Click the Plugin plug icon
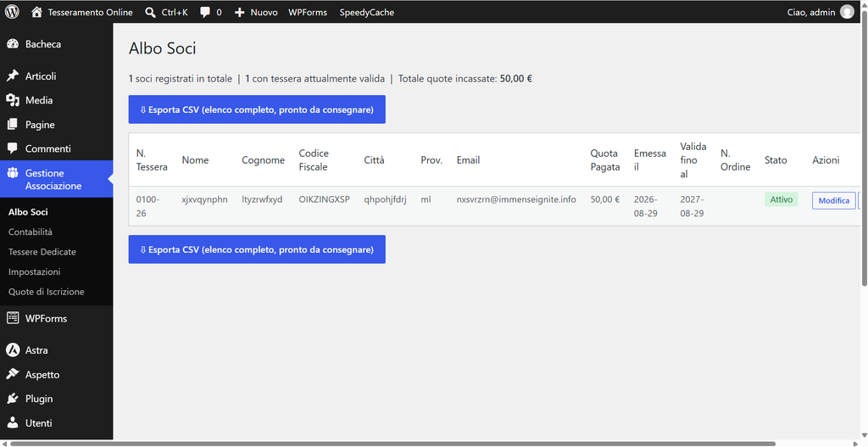 (13, 399)
